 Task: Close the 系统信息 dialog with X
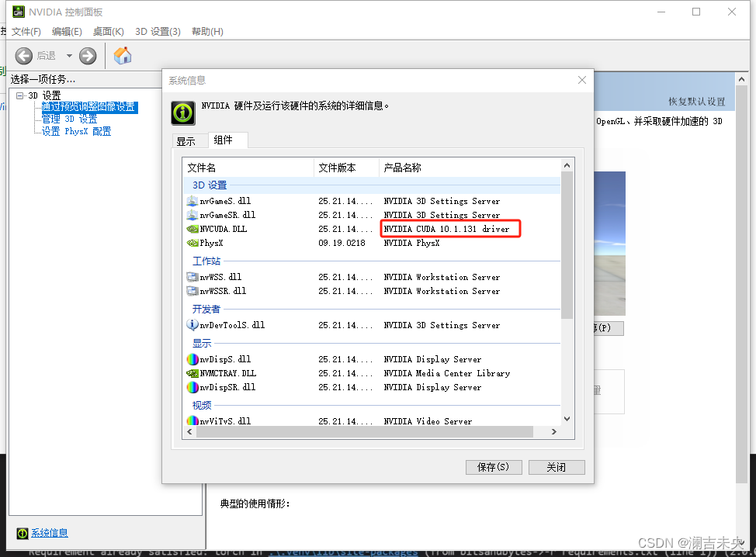[x=582, y=80]
